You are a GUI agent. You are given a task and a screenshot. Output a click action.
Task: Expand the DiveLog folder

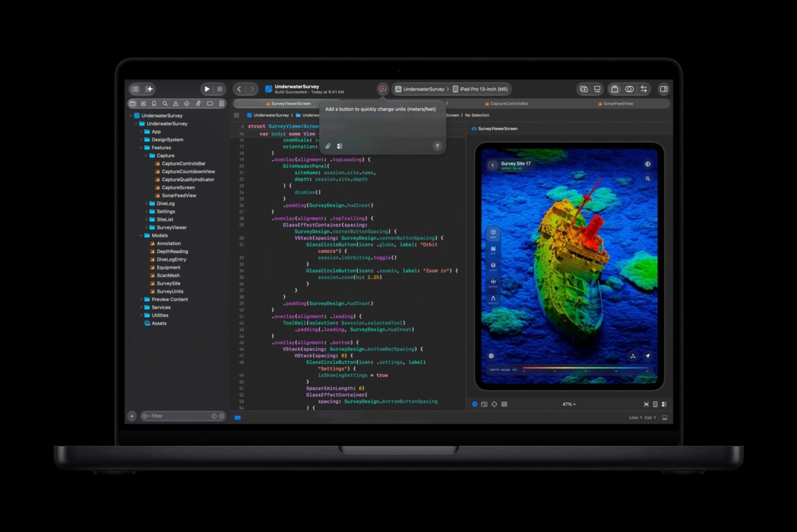click(x=146, y=203)
